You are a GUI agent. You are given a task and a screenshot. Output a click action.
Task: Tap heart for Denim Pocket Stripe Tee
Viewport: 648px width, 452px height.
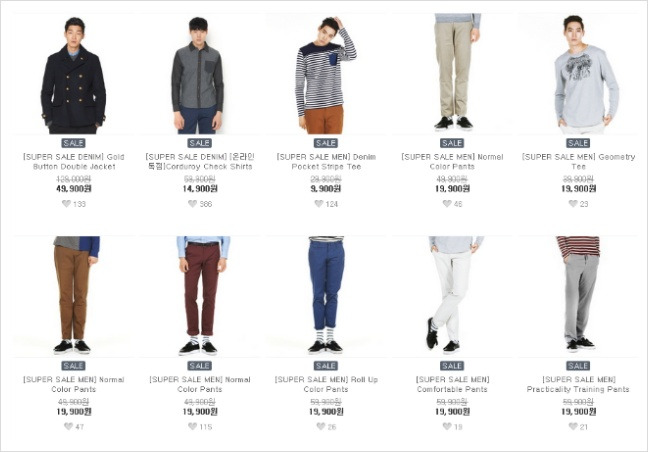[319, 204]
